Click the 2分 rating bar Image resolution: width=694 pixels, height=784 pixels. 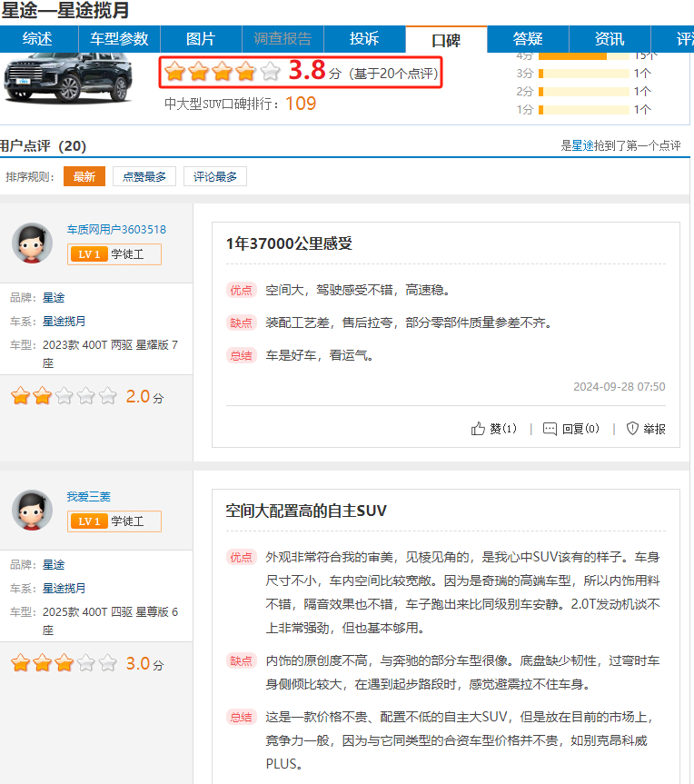(x=584, y=92)
